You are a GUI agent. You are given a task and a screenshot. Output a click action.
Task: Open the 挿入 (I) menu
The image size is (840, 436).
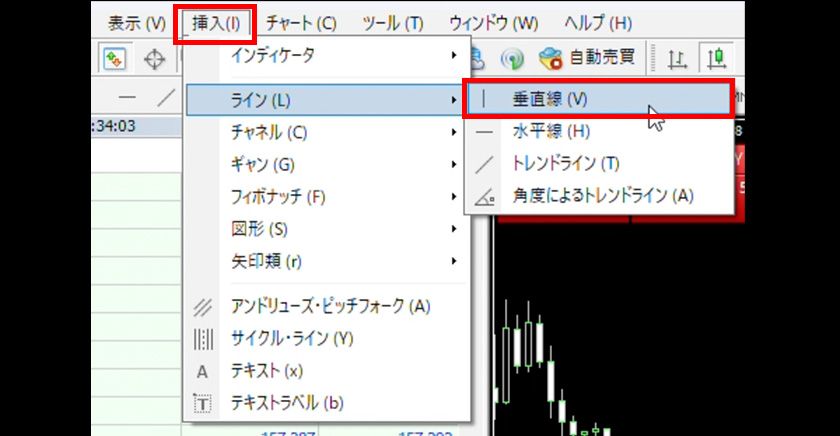coord(216,23)
